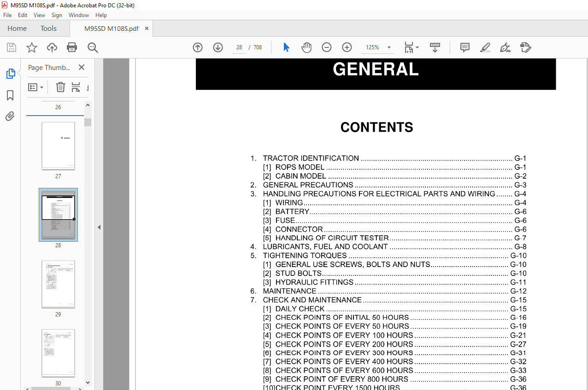Select page 28 thumbnail
This screenshot has height=390, width=588.
point(58,215)
